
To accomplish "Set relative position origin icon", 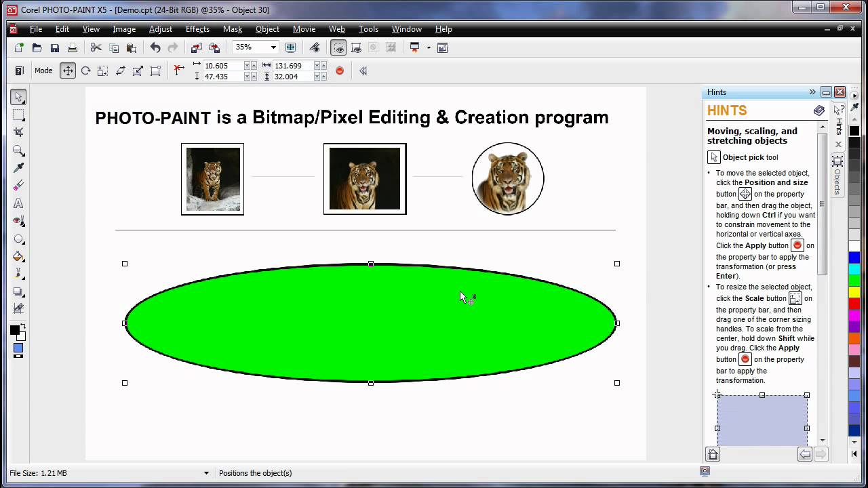I will 179,70.
